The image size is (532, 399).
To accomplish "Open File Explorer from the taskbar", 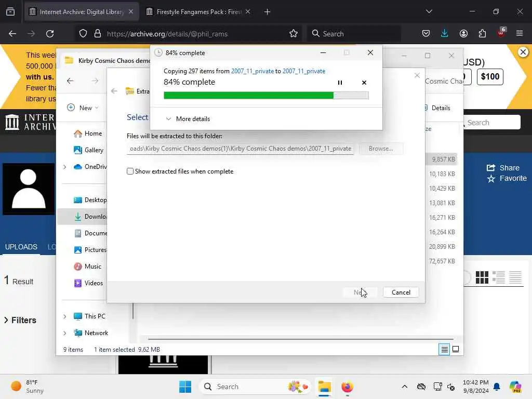I will pos(324,387).
